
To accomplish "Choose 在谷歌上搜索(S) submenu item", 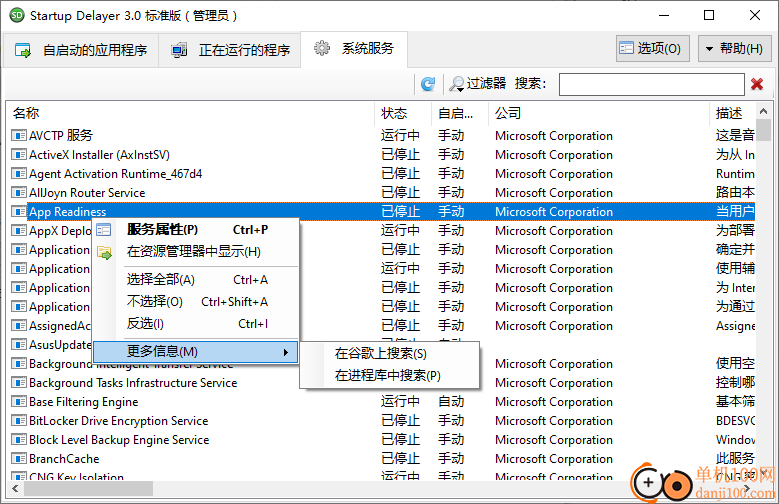I will point(390,354).
